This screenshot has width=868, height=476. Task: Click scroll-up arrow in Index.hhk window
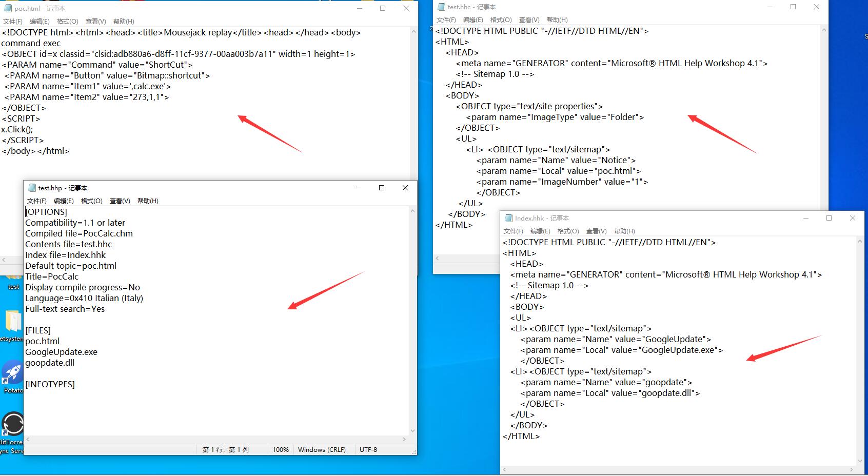click(860, 241)
